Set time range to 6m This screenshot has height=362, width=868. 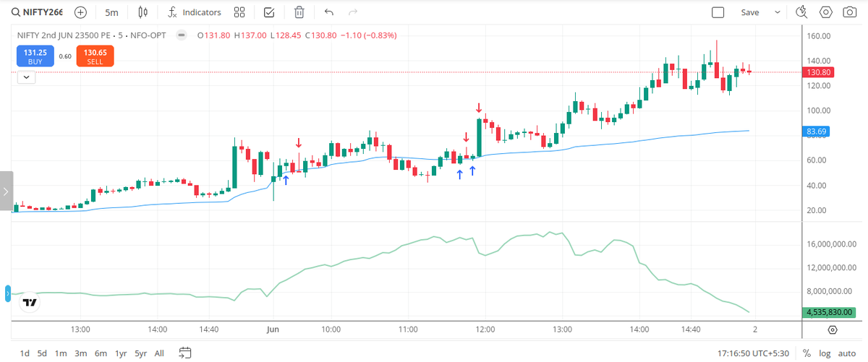pyautogui.click(x=101, y=353)
